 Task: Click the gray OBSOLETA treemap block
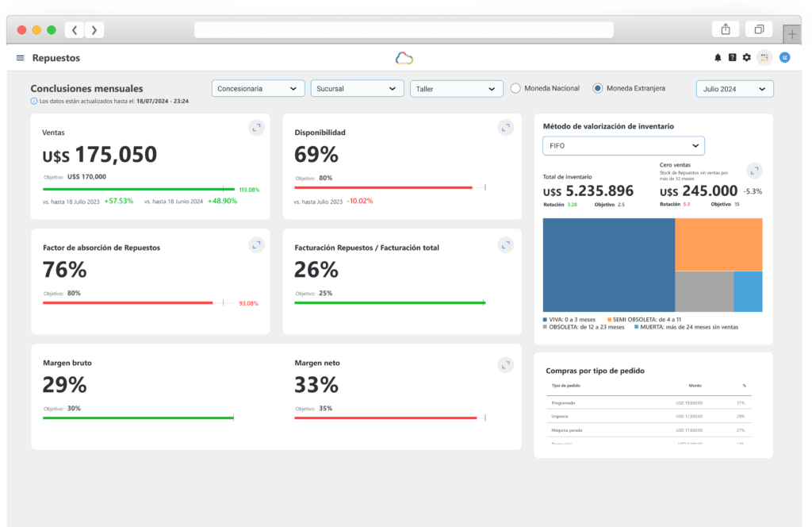[704, 291]
